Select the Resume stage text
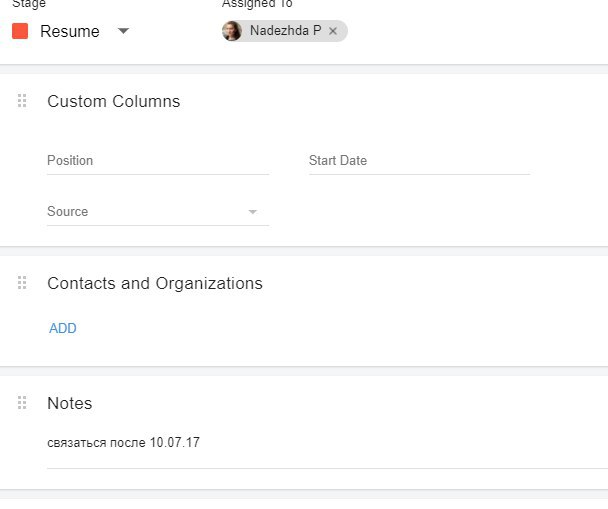Screen dimensions: 608x509 70,31
